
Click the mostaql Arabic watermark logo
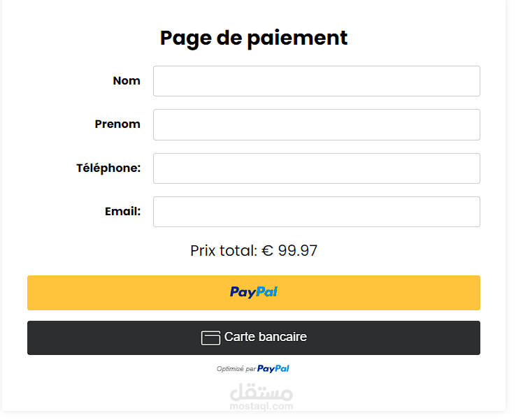point(261,391)
